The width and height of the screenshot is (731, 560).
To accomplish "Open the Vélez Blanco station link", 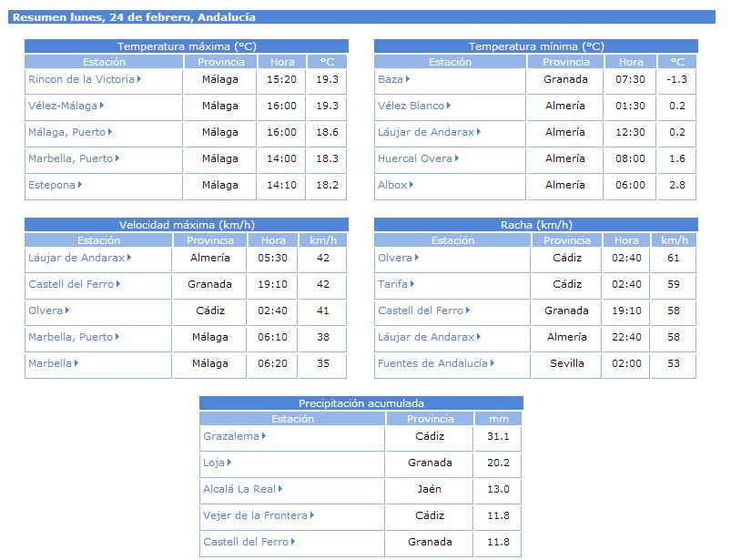I will (x=411, y=106).
